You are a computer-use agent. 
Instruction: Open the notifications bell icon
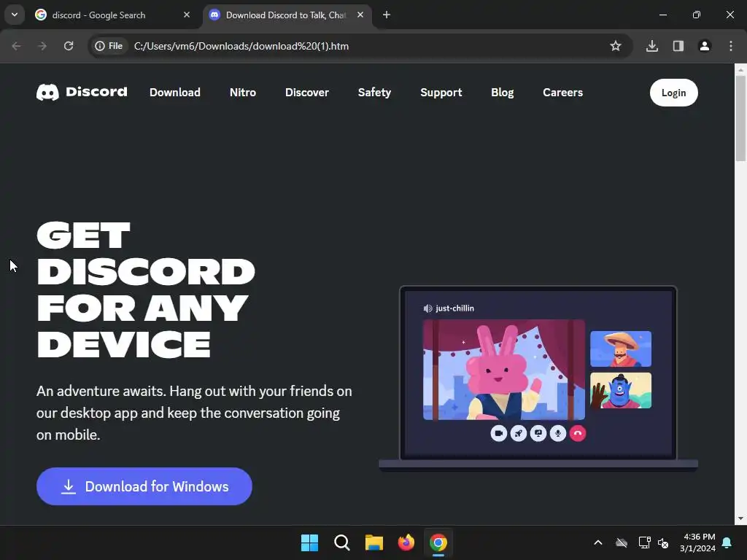coord(727,542)
